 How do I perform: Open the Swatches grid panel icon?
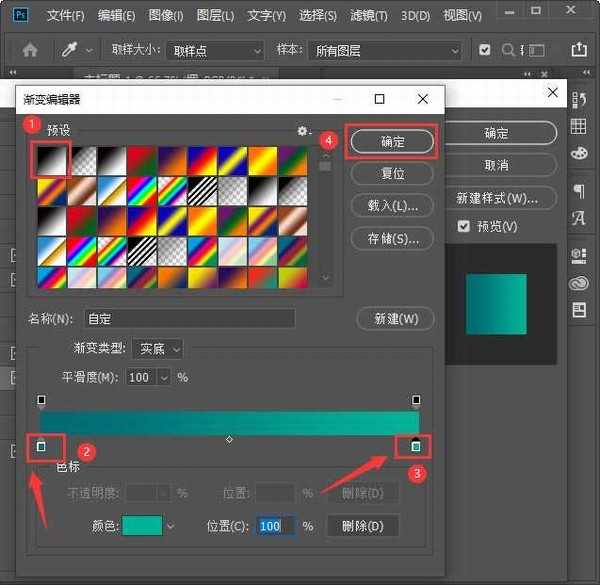(578, 126)
